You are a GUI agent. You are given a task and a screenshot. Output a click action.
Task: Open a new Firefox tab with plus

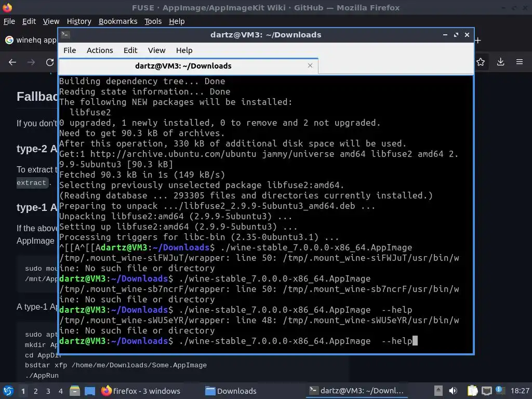pyautogui.click(x=478, y=41)
